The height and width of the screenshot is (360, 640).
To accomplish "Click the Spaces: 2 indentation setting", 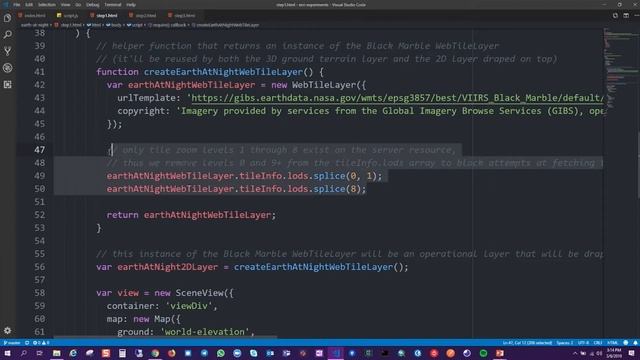I will coord(565,343).
